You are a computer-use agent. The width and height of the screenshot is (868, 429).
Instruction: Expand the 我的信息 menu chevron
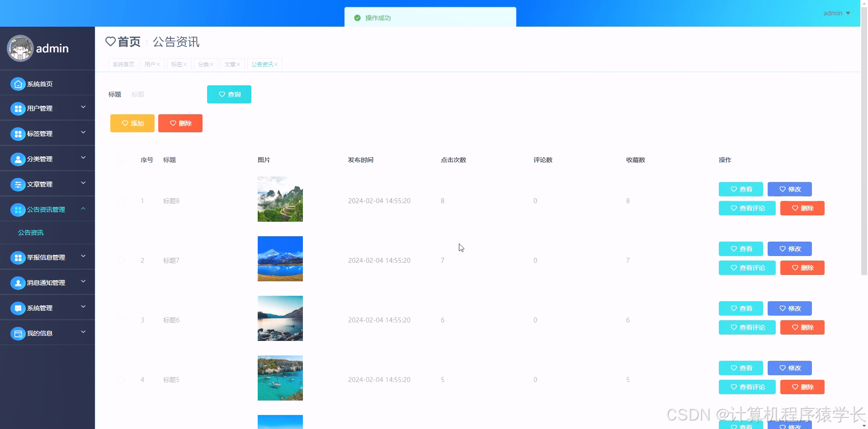click(x=83, y=332)
